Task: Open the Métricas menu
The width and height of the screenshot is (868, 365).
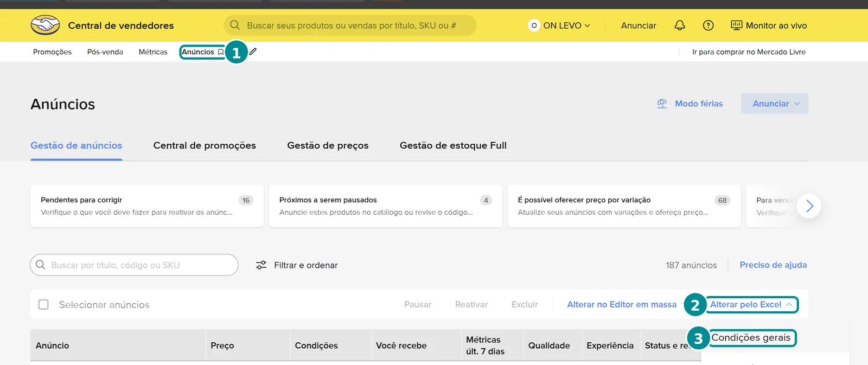Action: coord(153,52)
